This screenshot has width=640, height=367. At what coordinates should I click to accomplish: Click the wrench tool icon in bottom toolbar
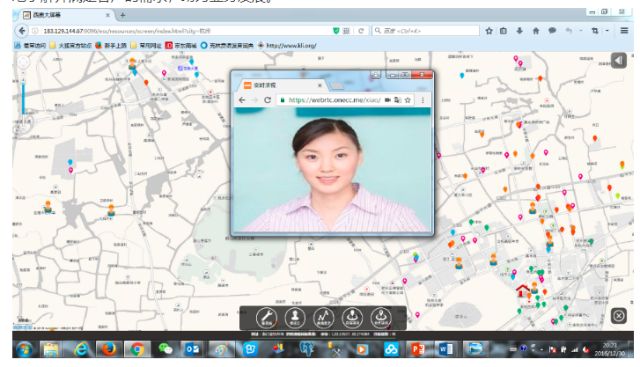click(267, 317)
